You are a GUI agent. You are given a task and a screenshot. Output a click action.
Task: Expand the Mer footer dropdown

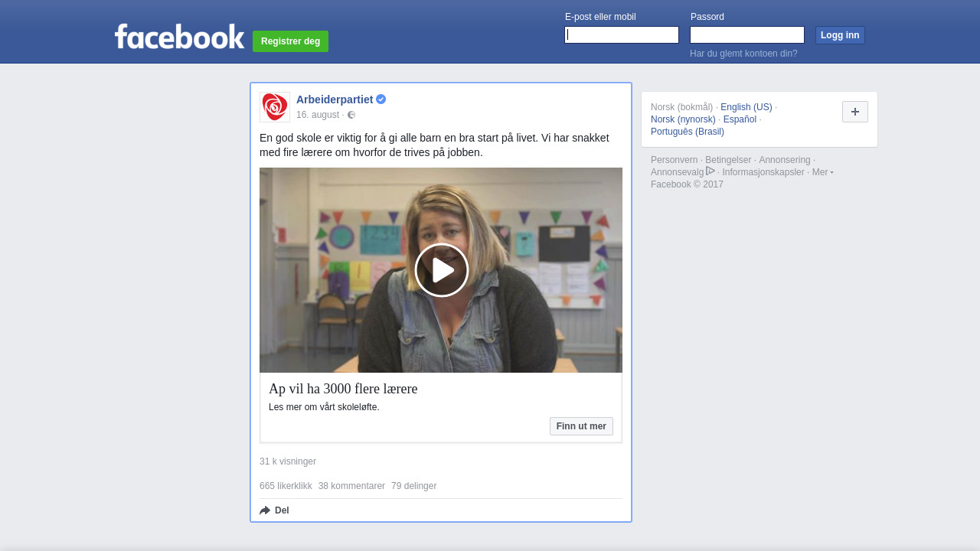point(823,172)
